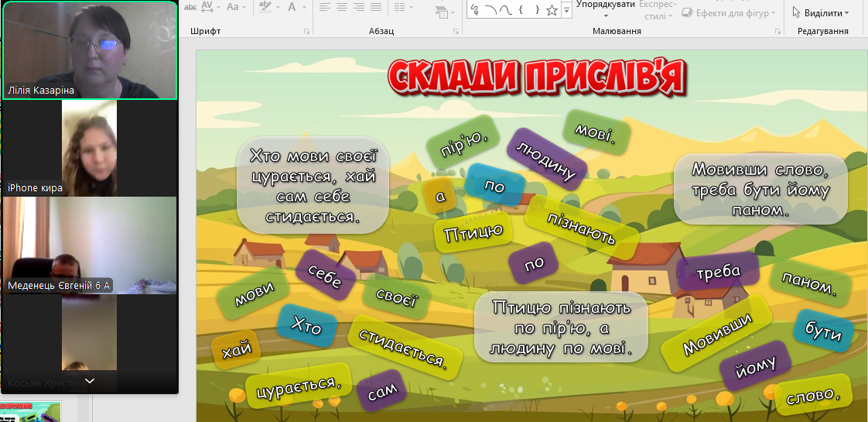Image resolution: width=868 pixels, height=422 pixels.
Task: Click purple word tile 'по'
Action: [x=535, y=263]
